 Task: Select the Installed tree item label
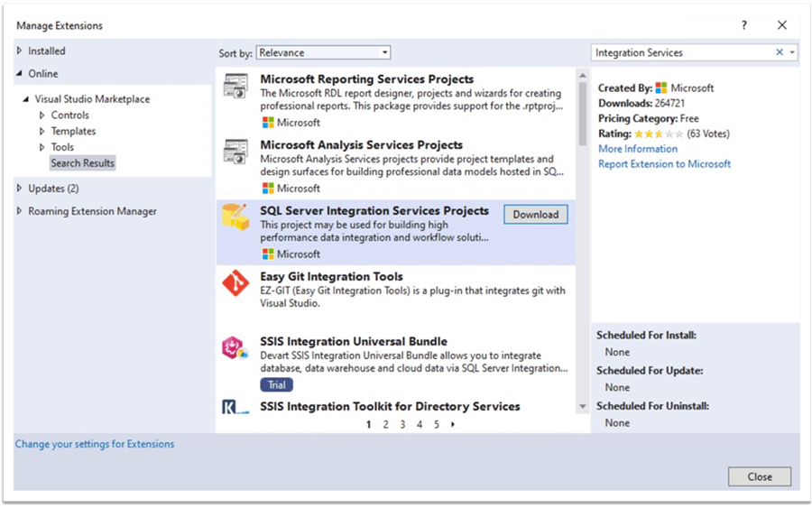pos(47,51)
